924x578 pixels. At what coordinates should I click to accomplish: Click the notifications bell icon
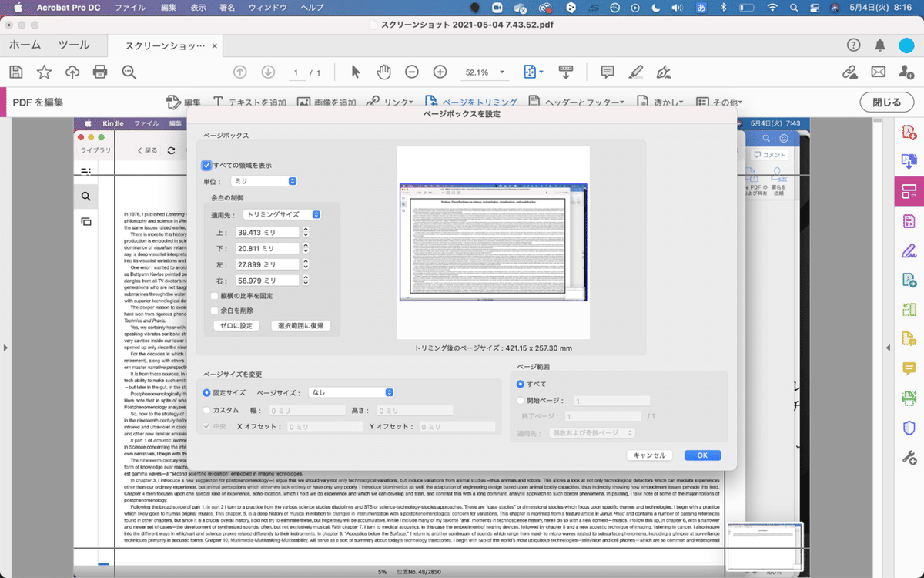click(x=879, y=45)
